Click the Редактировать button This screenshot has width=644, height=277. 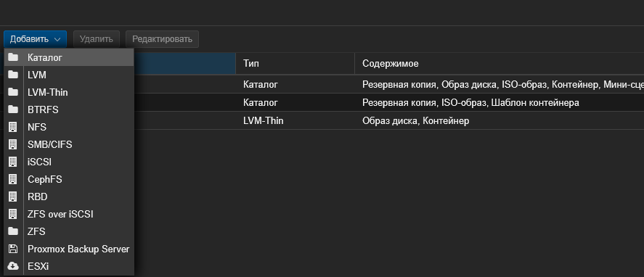tap(162, 39)
